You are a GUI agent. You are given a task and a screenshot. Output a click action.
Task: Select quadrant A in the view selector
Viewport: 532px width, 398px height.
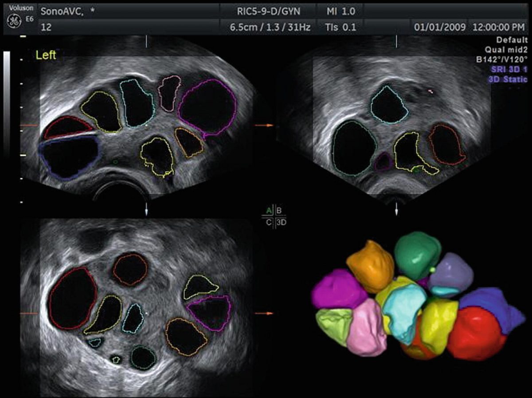[x=269, y=211]
